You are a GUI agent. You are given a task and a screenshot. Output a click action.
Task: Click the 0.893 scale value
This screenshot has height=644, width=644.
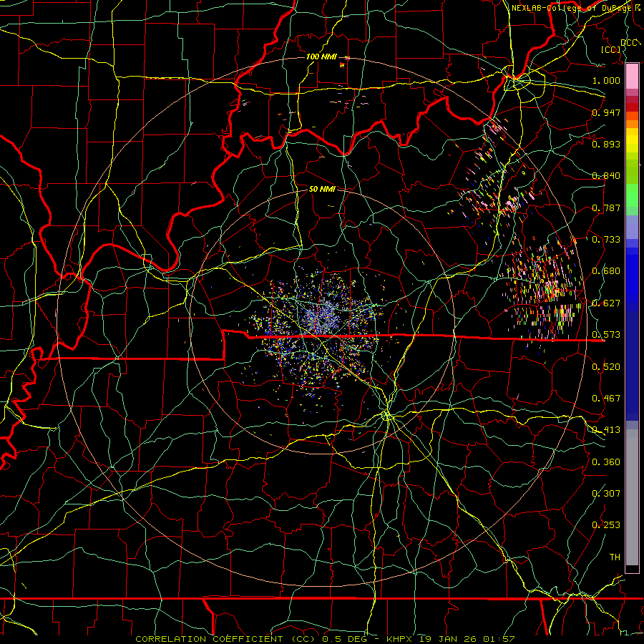click(x=606, y=144)
